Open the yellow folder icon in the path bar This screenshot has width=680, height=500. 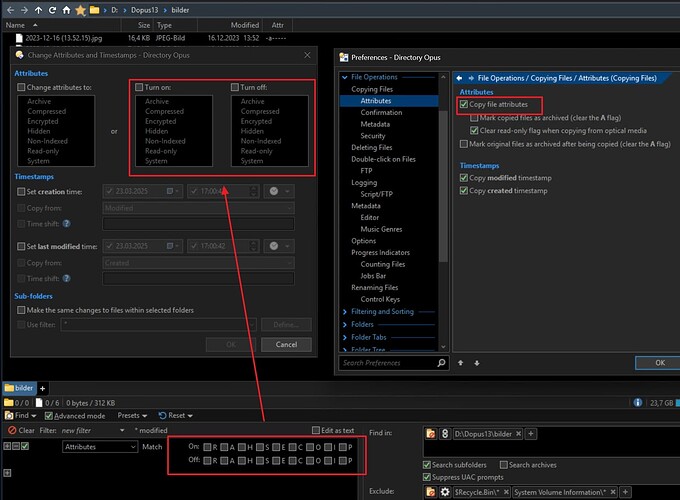94,10
